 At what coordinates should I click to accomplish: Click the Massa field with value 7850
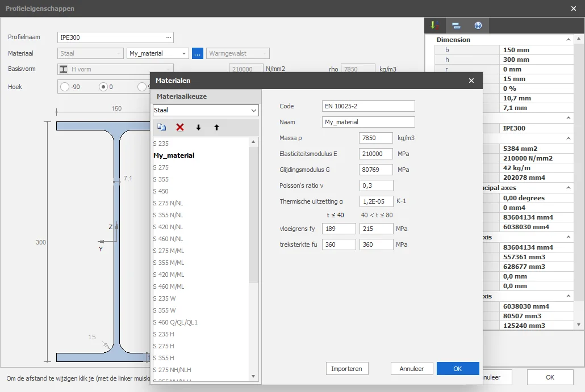pos(375,138)
